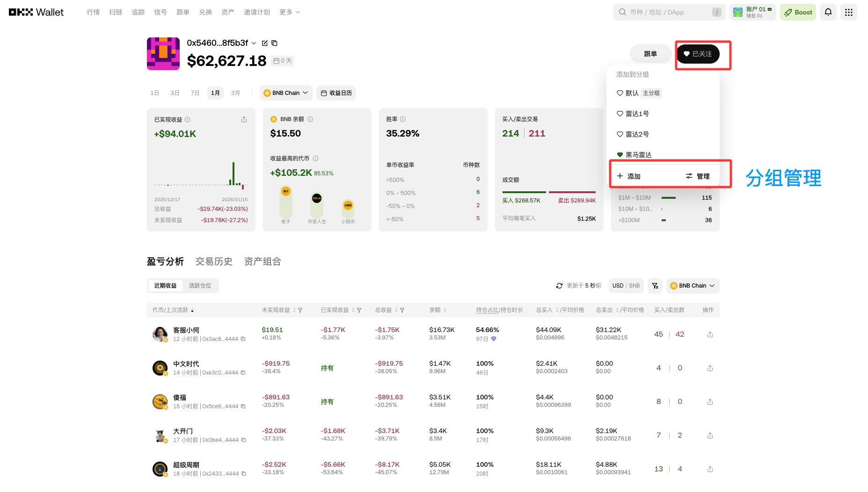868x492 pixels.
Task: Open the 更多 navigation dropdown
Action: pos(289,12)
